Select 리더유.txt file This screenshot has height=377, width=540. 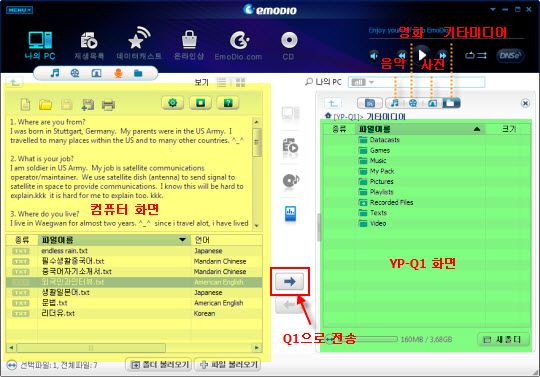point(134,313)
